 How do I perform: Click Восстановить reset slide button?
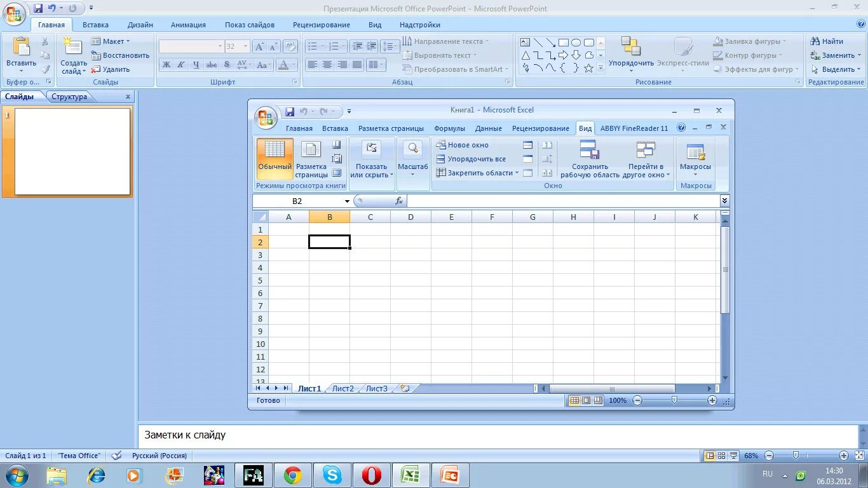tap(120, 55)
